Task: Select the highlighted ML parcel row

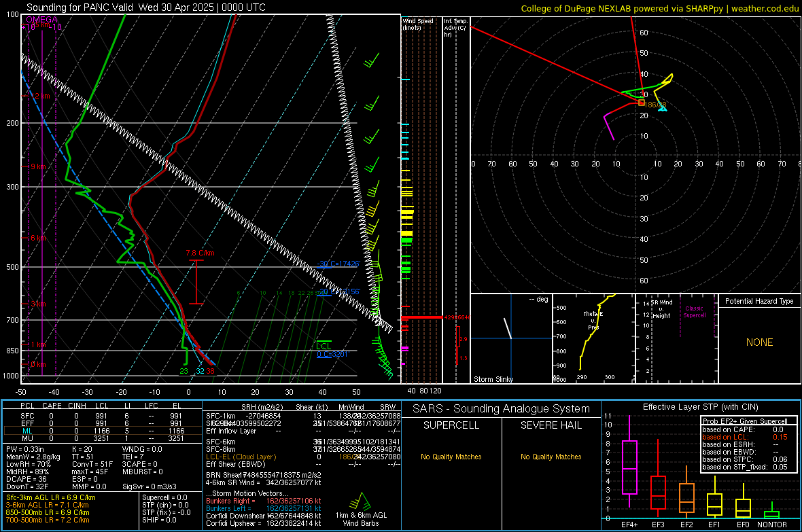Action: pyautogui.click(x=103, y=431)
